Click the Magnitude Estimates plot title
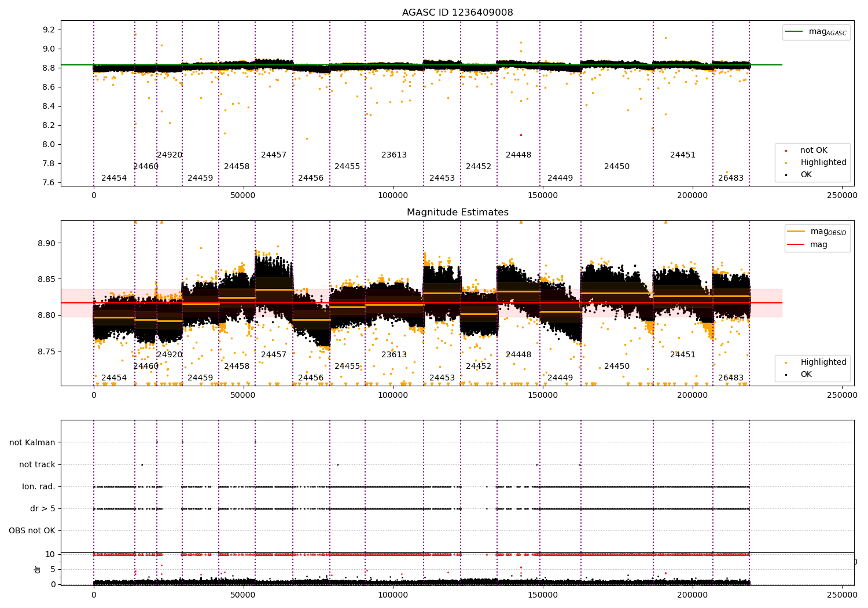Image resolution: width=868 pixels, height=608 pixels. pos(457,213)
